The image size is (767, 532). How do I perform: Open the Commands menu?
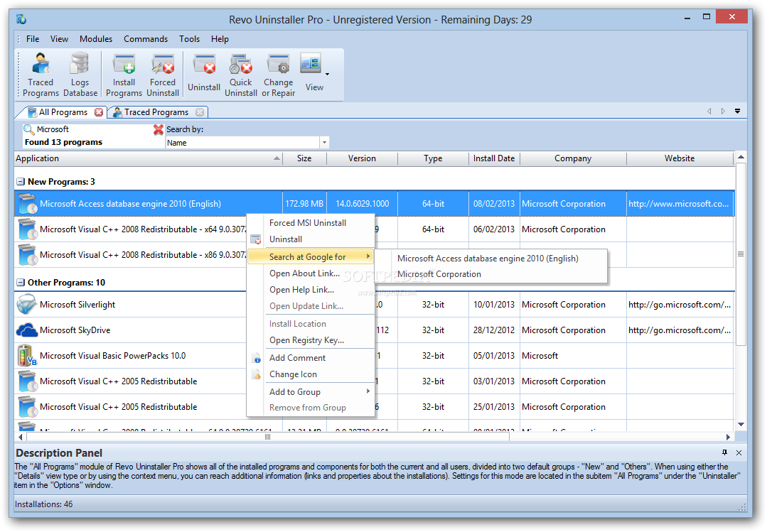(x=145, y=38)
